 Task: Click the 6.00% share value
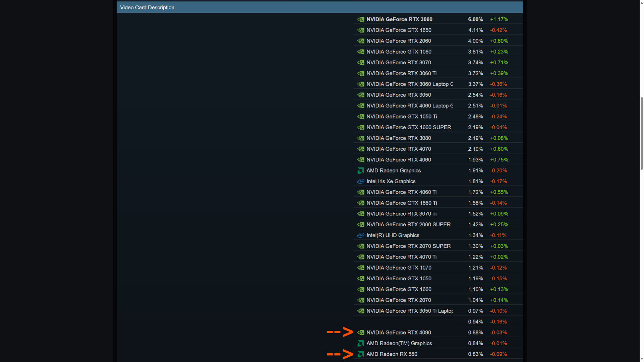(x=475, y=19)
